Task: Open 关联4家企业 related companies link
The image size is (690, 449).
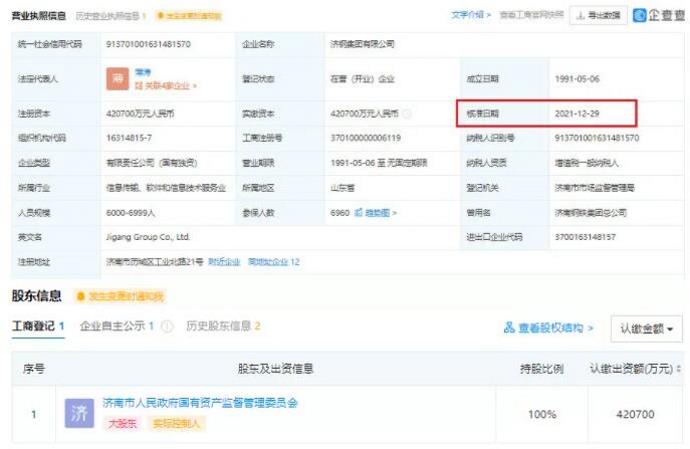Action: pyautogui.click(x=166, y=86)
